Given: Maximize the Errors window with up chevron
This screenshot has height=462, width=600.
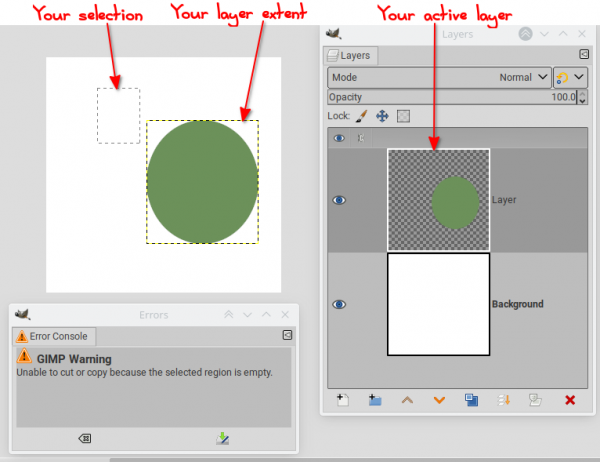Looking at the screenshot, I should pos(266,314).
